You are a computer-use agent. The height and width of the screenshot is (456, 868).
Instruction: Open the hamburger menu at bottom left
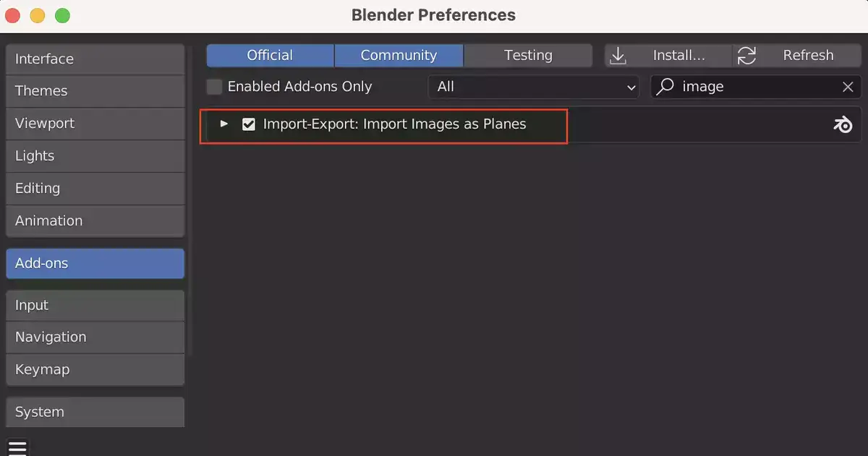click(17, 448)
